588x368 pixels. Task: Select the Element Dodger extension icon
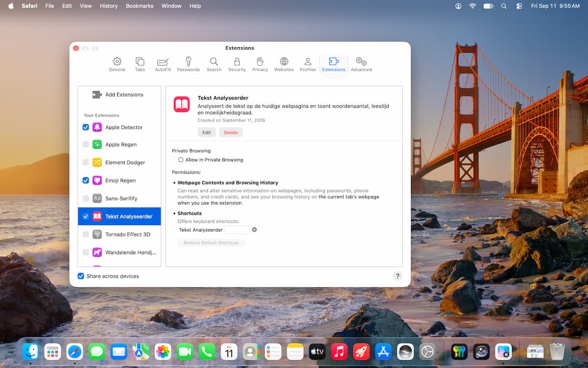click(x=97, y=162)
